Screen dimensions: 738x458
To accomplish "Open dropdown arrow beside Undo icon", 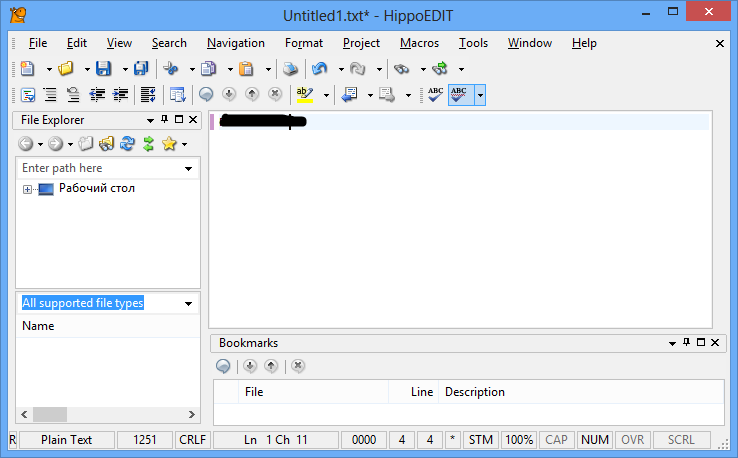I will pyautogui.click(x=341, y=69).
